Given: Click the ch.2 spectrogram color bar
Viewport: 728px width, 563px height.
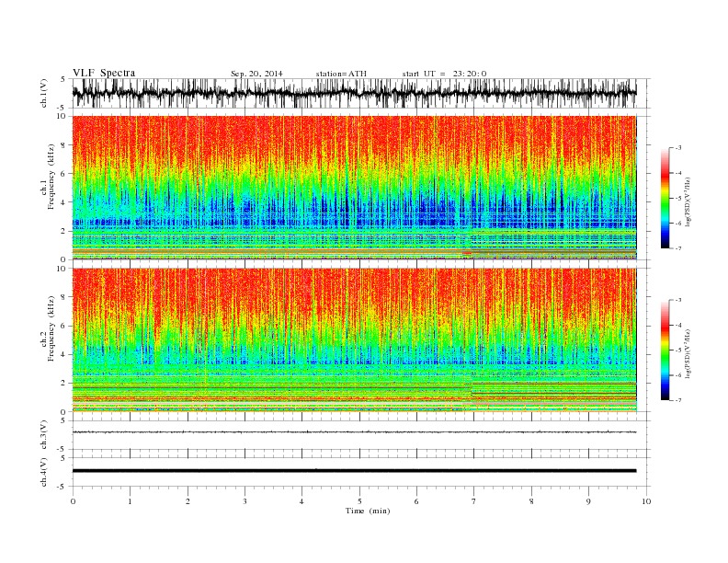Looking at the screenshot, I should tap(665, 350).
